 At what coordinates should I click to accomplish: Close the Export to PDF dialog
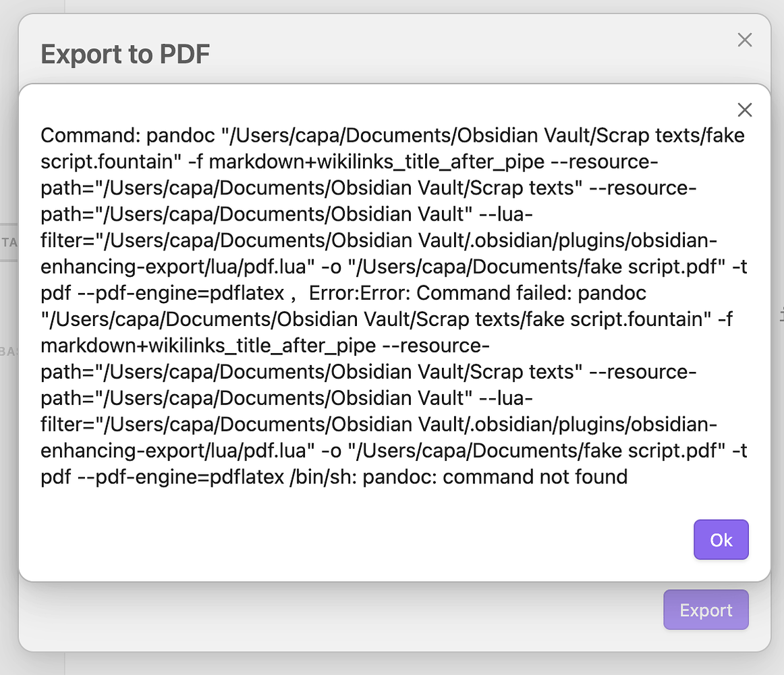point(744,40)
